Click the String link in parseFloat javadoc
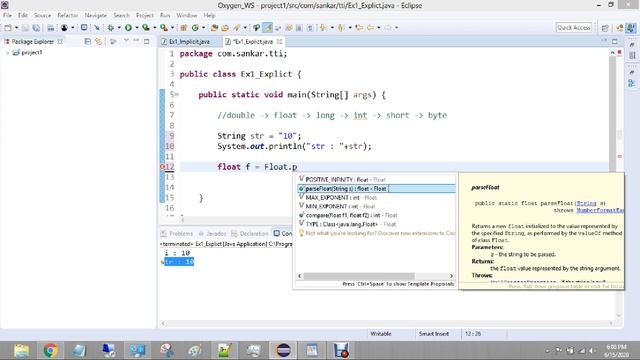 [x=586, y=203]
